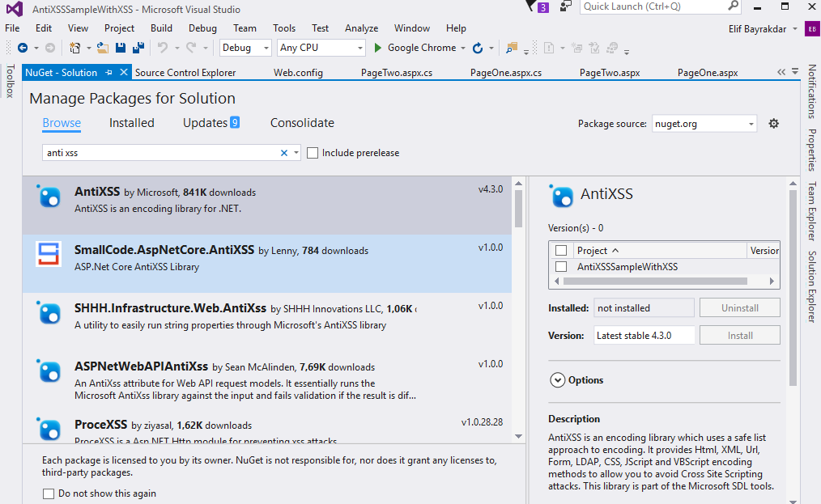821x504 pixels.
Task: Click the SmallCode.AspNetCore.AntiXSS package icon
Action: tap(48, 253)
